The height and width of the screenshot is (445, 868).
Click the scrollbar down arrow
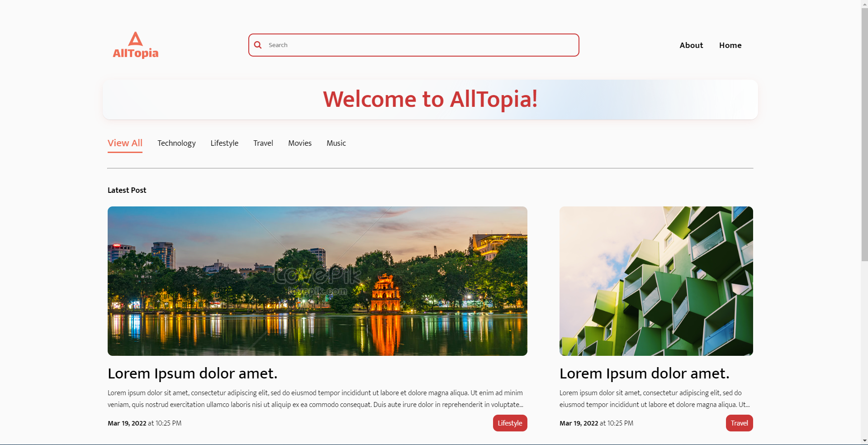(x=864, y=440)
